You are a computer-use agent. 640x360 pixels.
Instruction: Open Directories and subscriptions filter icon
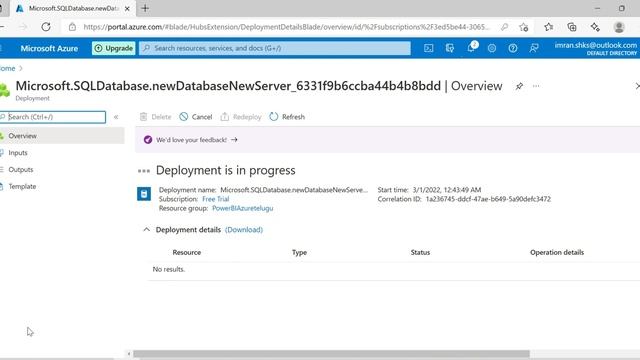click(449, 48)
